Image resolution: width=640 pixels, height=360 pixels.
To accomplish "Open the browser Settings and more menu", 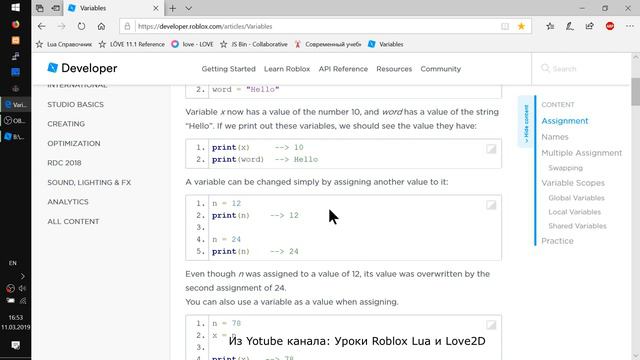I will click(630, 26).
